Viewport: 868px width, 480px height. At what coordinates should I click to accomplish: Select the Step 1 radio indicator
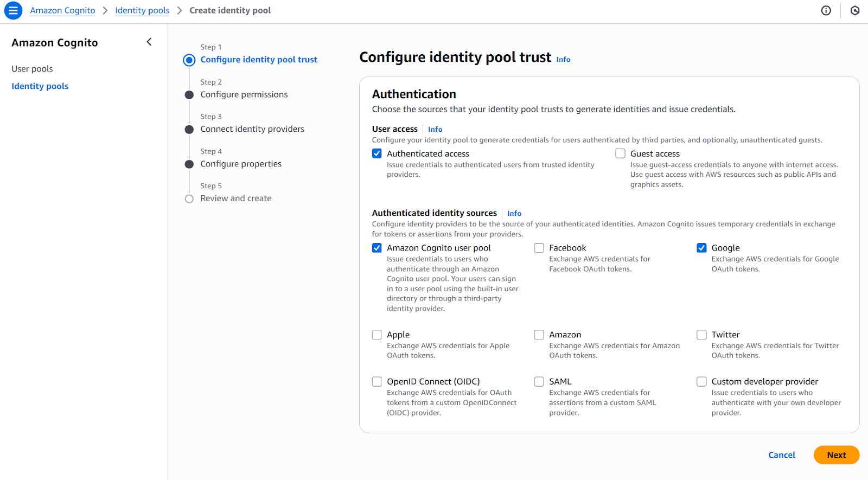(189, 60)
